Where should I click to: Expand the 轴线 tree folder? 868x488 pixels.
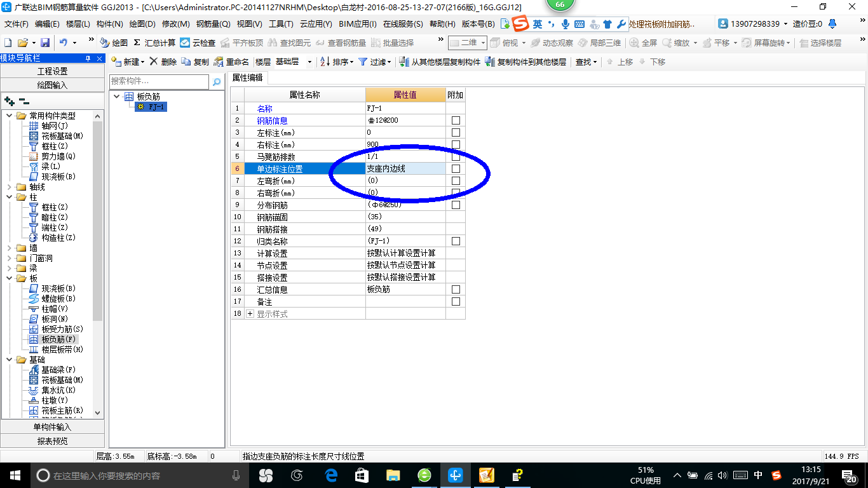tap(10, 187)
